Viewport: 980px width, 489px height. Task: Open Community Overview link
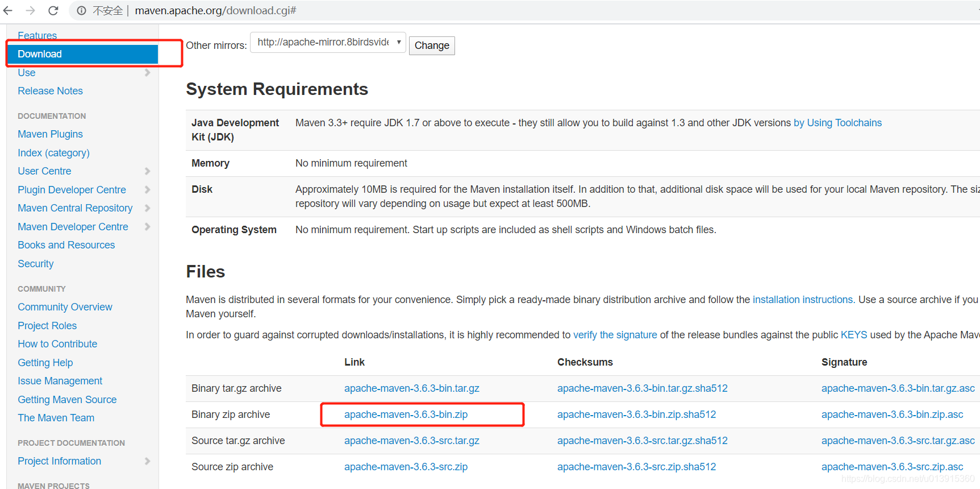[x=65, y=307]
